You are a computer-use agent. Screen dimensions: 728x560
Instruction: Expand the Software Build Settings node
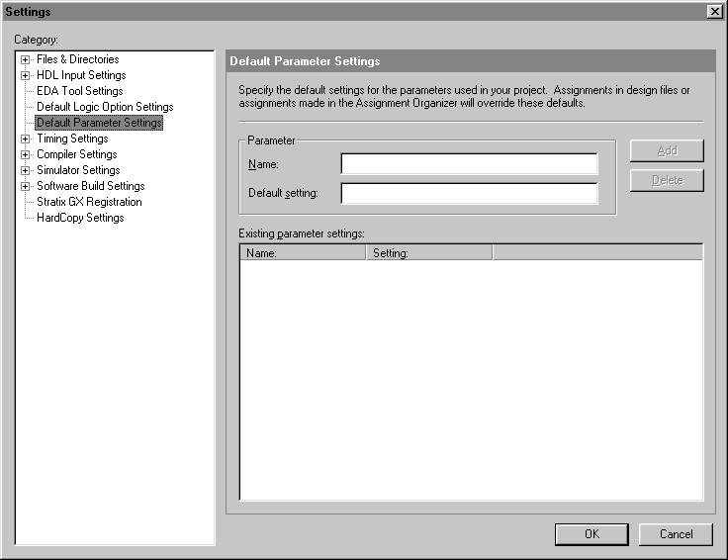(x=25, y=186)
